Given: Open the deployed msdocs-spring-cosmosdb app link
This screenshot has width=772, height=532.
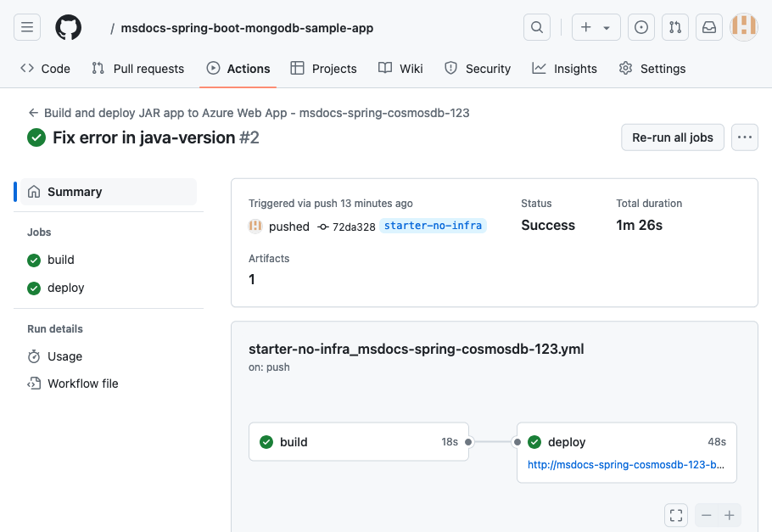Looking at the screenshot, I should tap(626, 464).
